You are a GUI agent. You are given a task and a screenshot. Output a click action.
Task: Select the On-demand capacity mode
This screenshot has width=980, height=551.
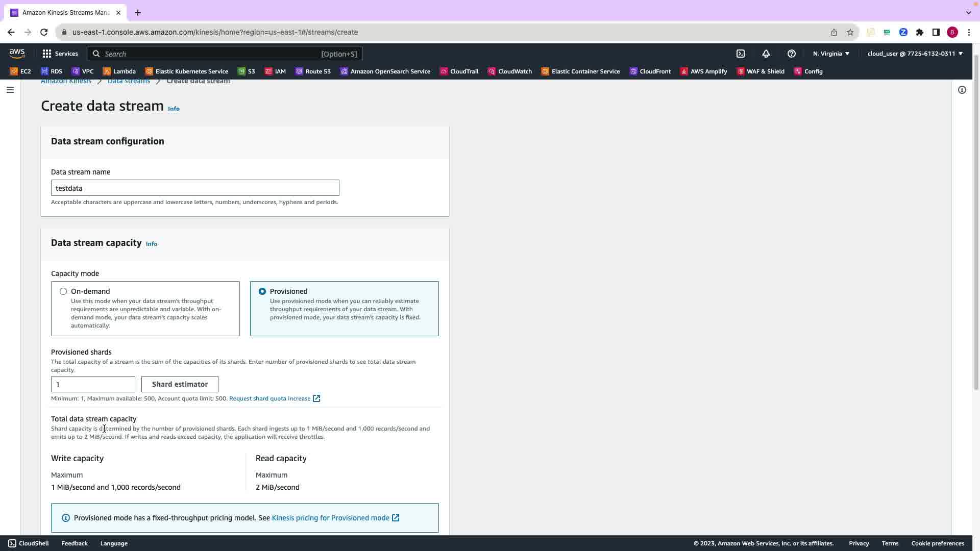coord(63,291)
